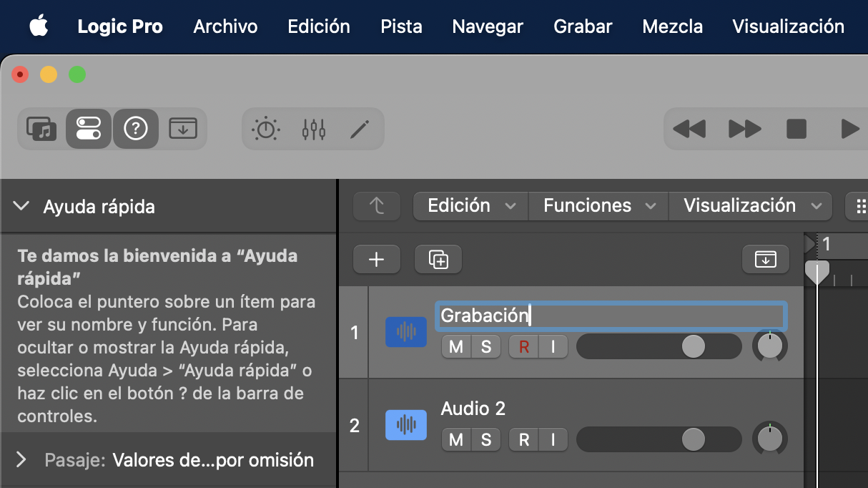The height and width of the screenshot is (488, 868).
Task: Expand the Pasaje inspector section
Action: (x=21, y=459)
